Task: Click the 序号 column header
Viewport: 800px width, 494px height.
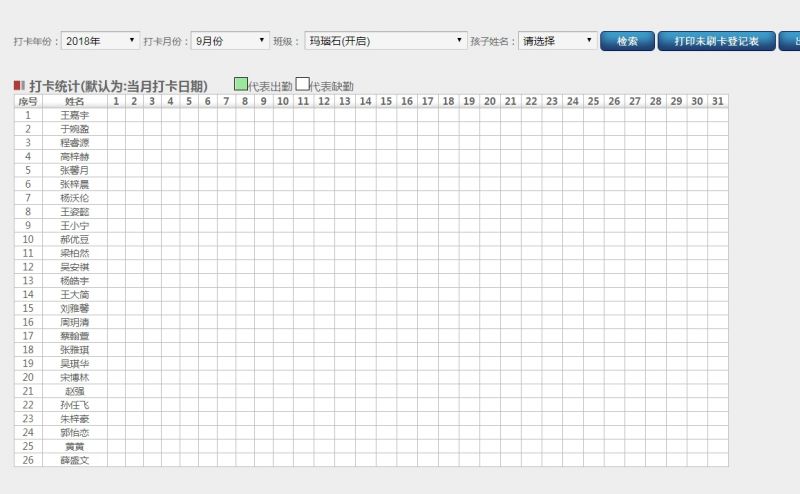Action: click(28, 102)
